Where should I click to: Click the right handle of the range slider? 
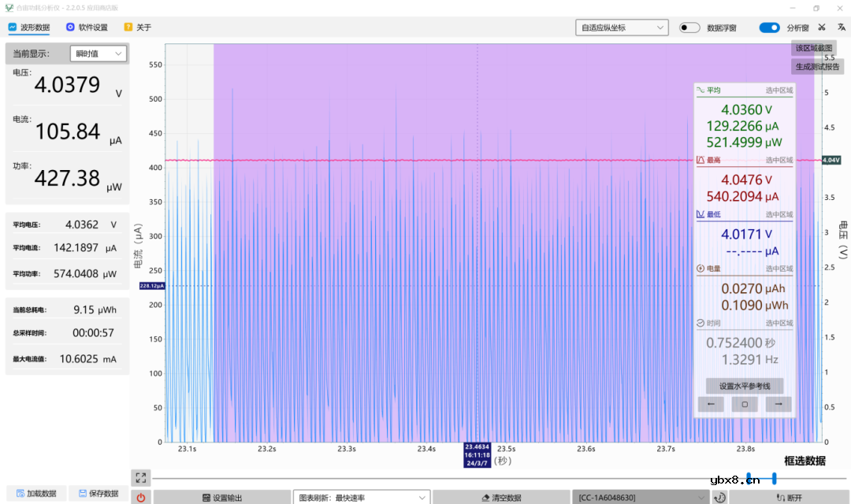pos(775,478)
